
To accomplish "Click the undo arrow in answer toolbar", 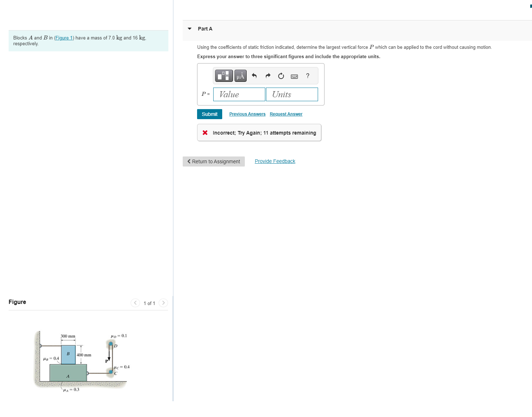I will (x=254, y=76).
